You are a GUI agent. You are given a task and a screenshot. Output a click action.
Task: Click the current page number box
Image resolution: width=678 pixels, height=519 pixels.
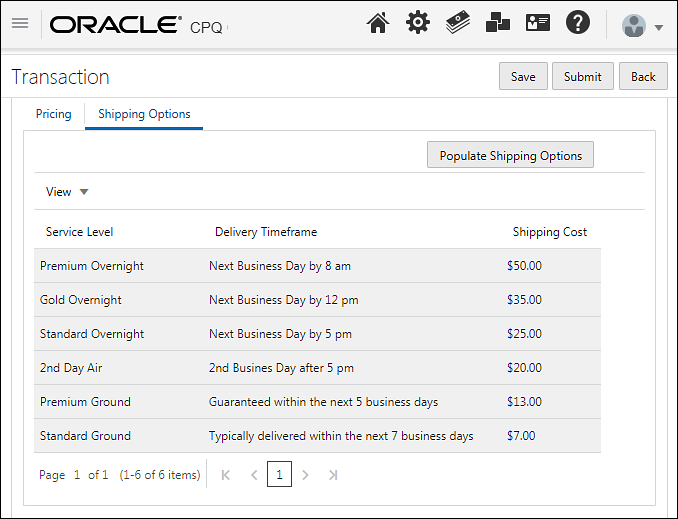[x=279, y=474]
